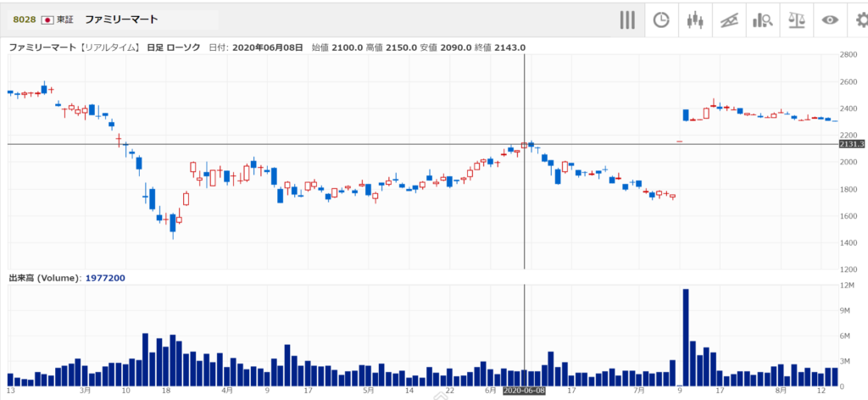868x400 pixels.
Task: Click the 2800 price axis label
Action: tap(848, 55)
